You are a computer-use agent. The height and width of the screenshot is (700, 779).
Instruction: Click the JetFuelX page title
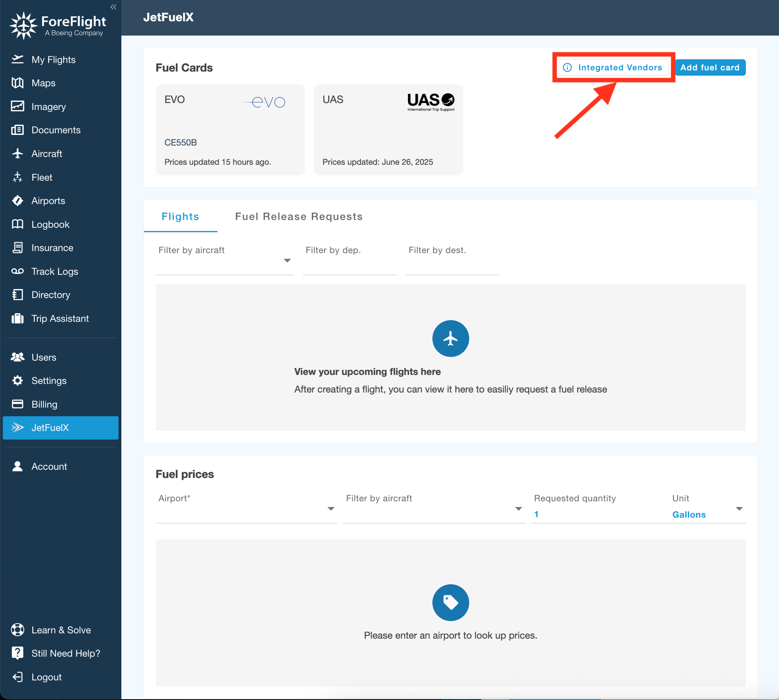point(168,17)
